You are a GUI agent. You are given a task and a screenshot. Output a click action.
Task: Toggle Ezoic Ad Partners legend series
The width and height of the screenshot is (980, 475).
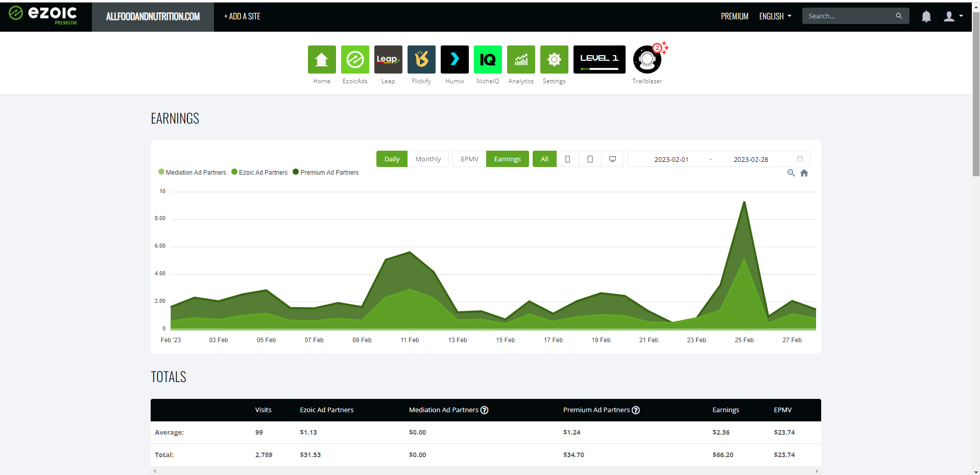click(259, 172)
